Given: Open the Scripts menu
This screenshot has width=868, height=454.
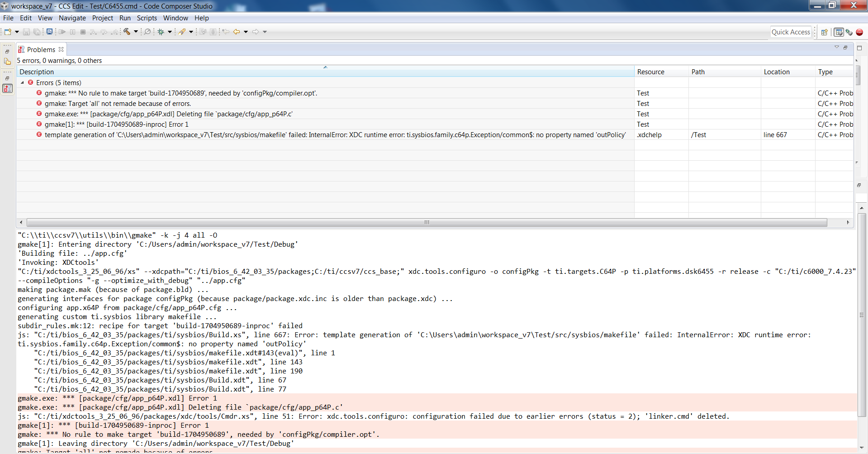Looking at the screenshot, I should pos(147,18).
